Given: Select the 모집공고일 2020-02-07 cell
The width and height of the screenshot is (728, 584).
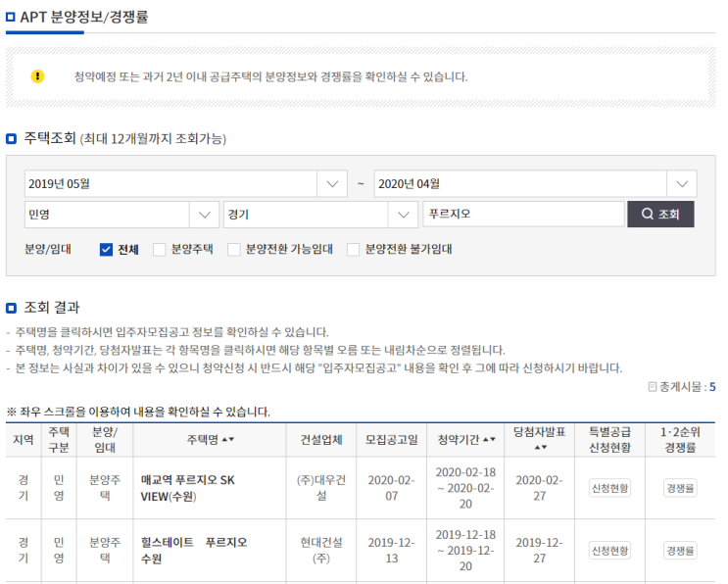Looking at the screenshot, I should click(391, 488).
